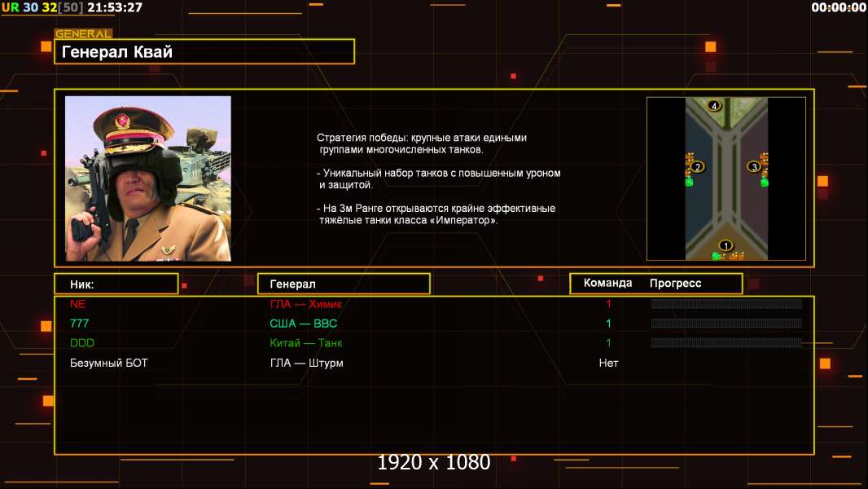Click the 'Нет' team value for the bot
This screenshot has height=489, width=868.
(x=608, y=363)
